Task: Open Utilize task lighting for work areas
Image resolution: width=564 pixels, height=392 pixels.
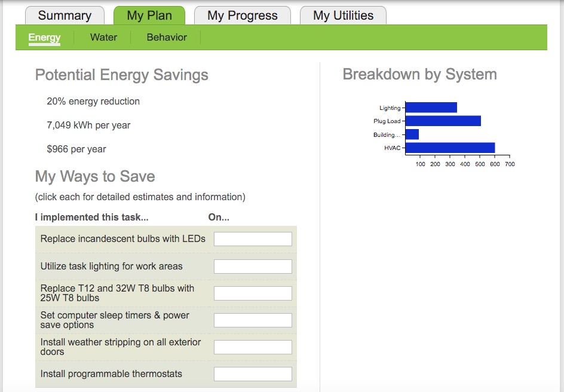Action: (x=111, y=266)
